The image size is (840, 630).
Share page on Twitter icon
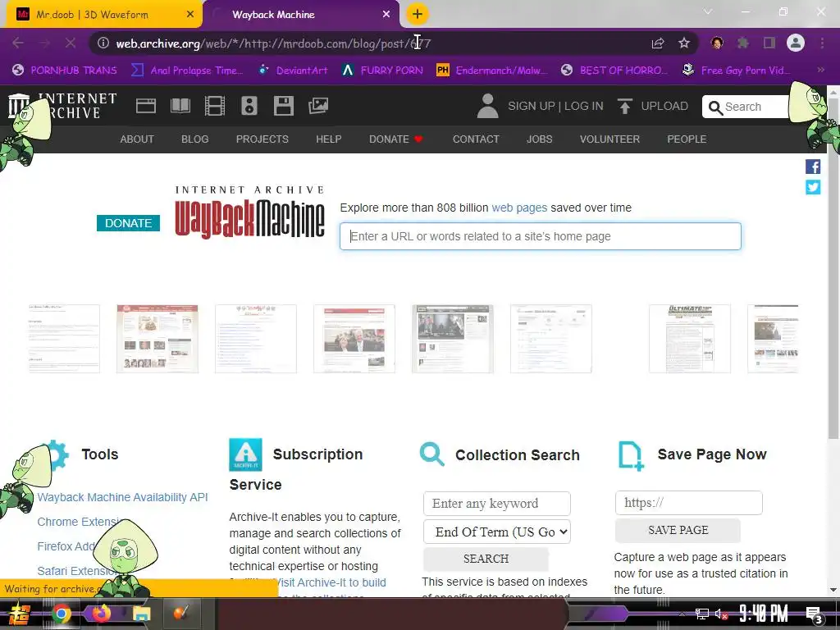point(813,187)
